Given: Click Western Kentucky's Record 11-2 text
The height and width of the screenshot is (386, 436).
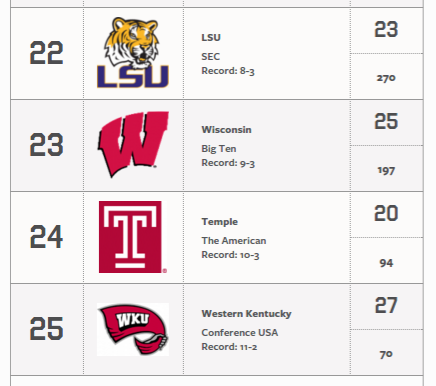Looking at the screenshot, I should [229, 347].
